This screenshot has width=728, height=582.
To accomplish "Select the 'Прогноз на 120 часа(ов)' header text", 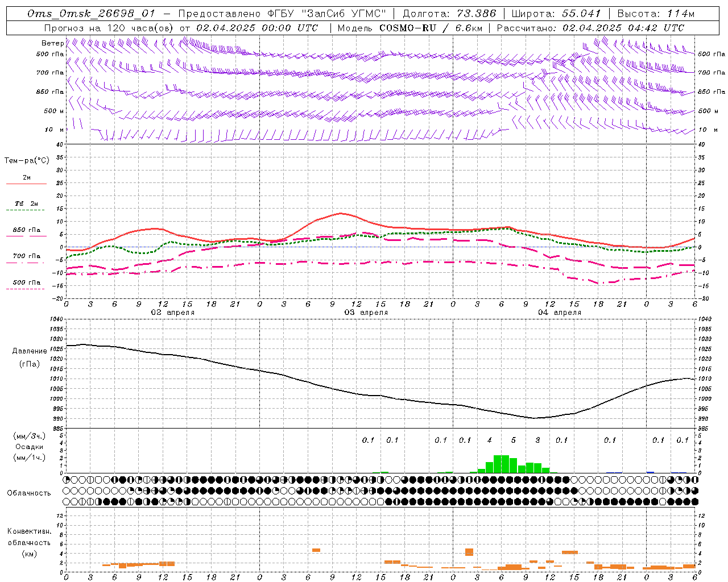I will 109,28.
